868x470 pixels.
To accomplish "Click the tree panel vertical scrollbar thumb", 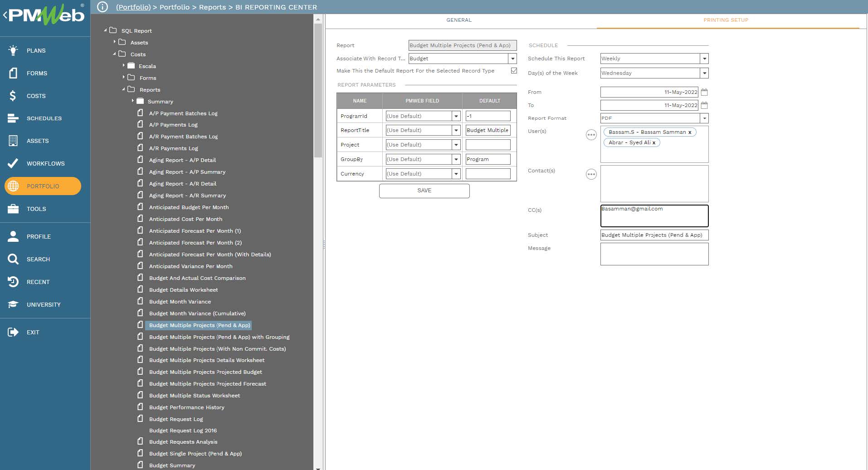I will (x=318, y=90).
